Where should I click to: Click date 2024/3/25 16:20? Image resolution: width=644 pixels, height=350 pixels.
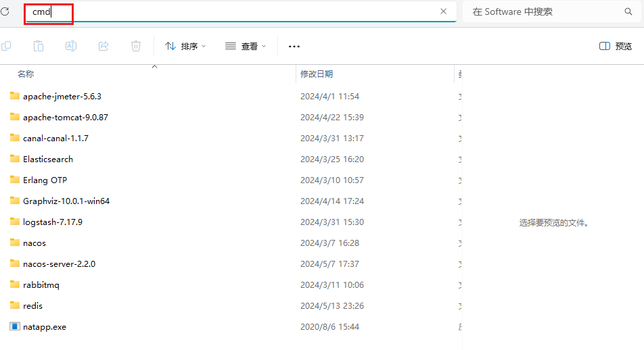pyautogui.click(x=332, y=159)
